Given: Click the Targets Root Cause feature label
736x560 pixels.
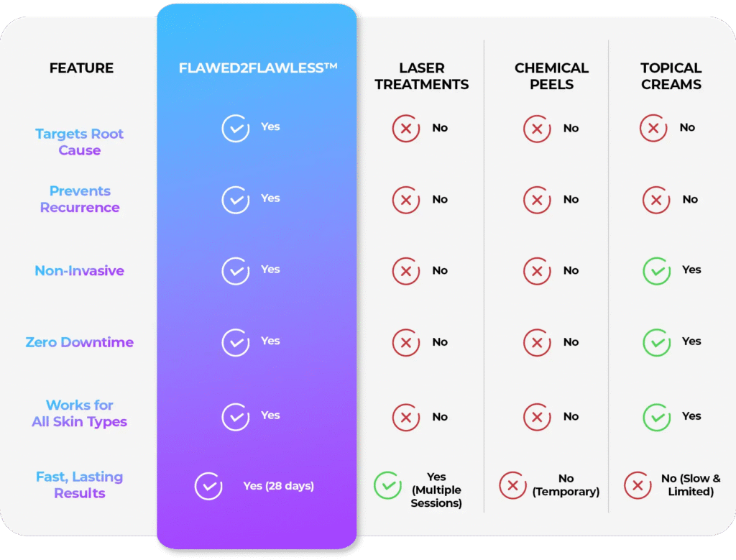Looking at the screenshot, I should click(x=79, y=142).
